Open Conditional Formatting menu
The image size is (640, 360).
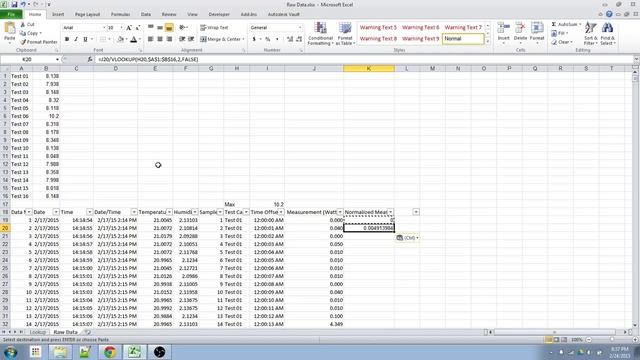coord(320,33)
